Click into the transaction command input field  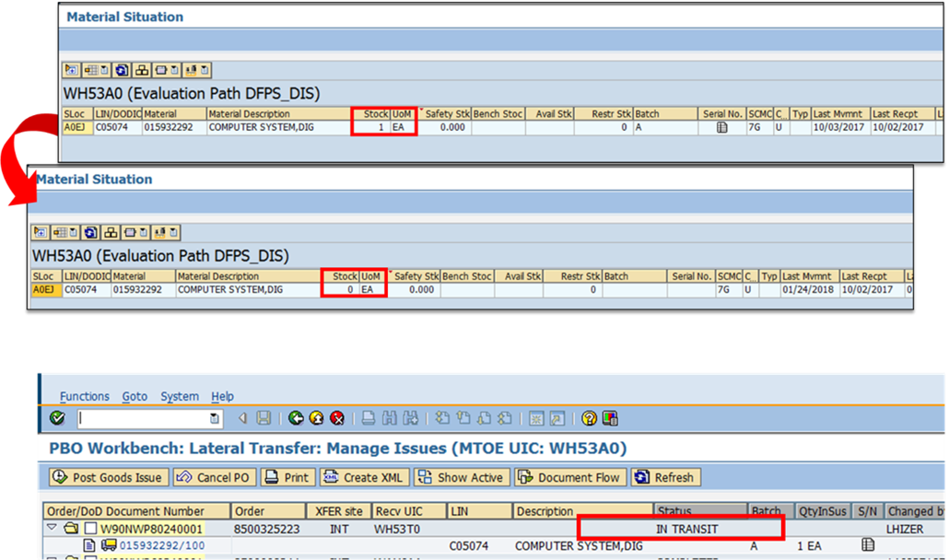(x=143, y=419)
